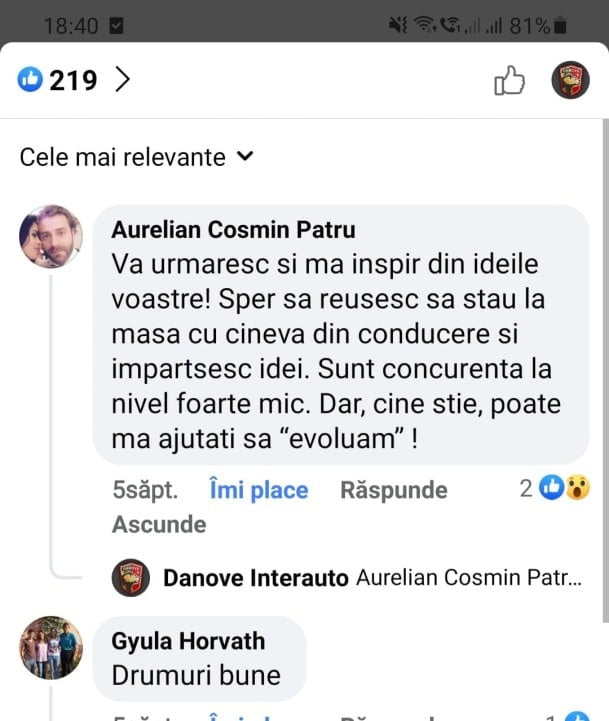Tap the round page logo in top-right corner
Viewport: 609px width, 721px height.
[570, 80]
